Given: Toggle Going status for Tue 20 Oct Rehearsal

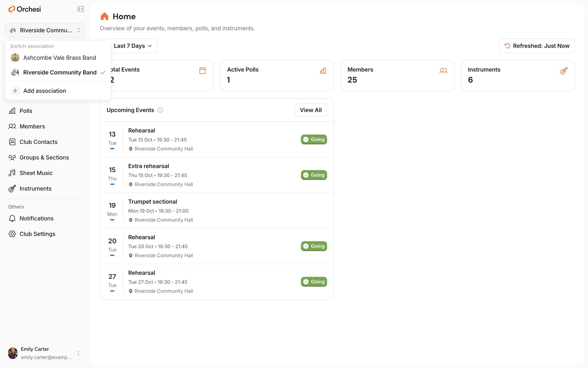Looking at the screenshot, I should click(314, 246).
